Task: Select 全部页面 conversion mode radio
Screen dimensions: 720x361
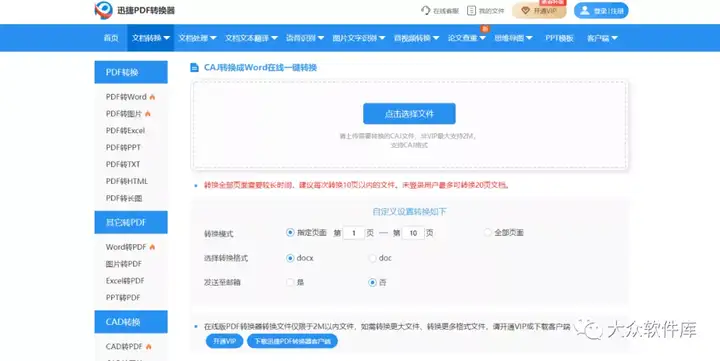Action: click(x=487, y=233)
